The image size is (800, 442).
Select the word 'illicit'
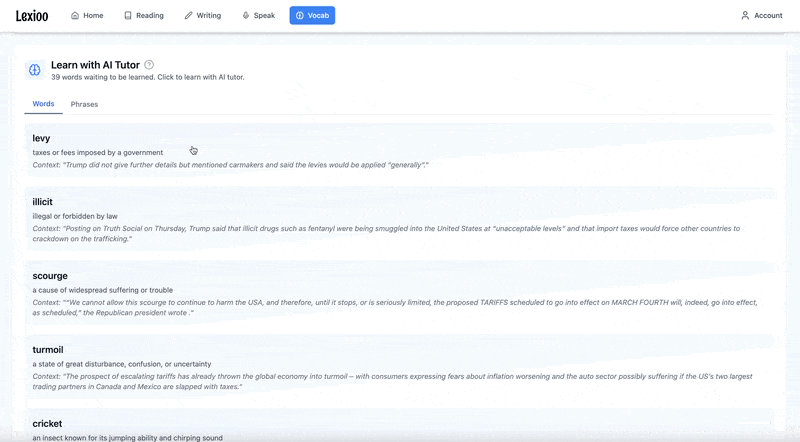pyautogui.click(x=42, y=202)
